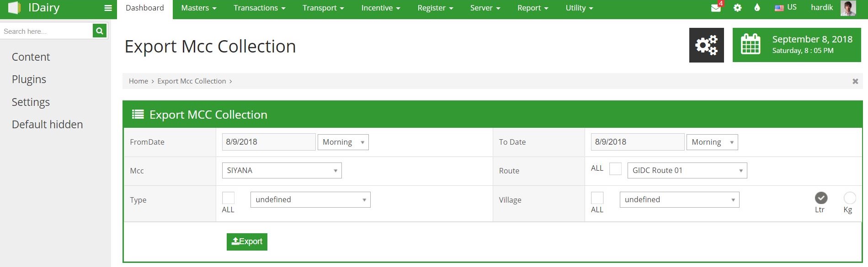Open the Transactions menu
This screenshot has height=267, width=868.
click(x=259, y=8)
